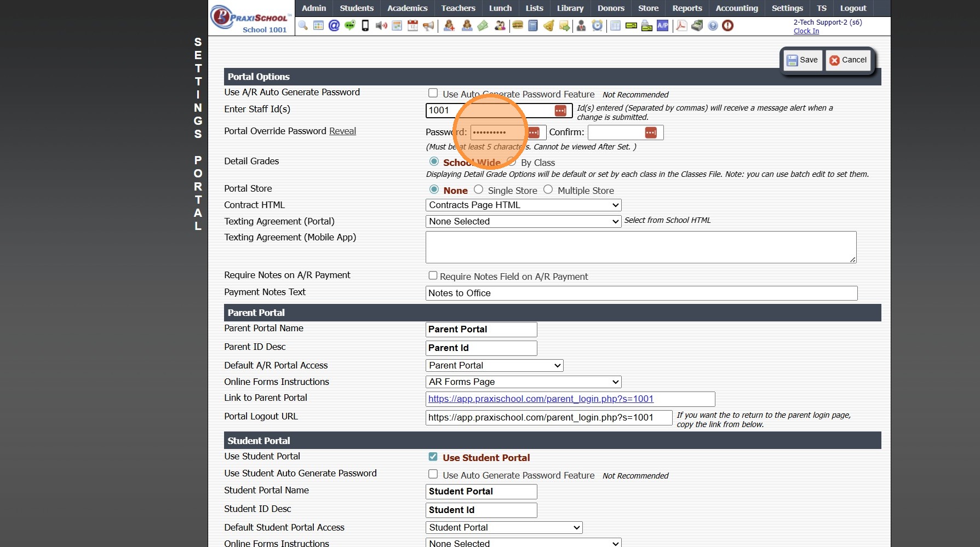Click the mobile phone icon
This screenshot has height=547, width=980.
coord(365,26)
